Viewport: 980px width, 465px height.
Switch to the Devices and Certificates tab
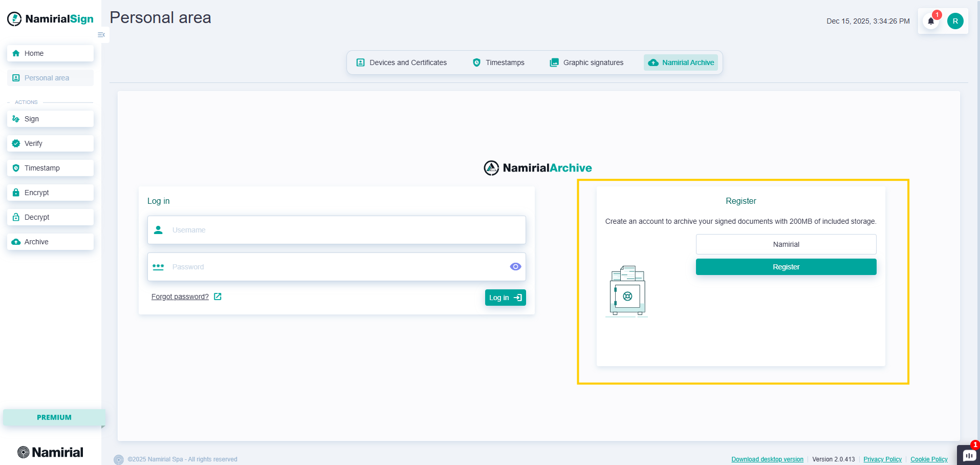[402, 62]
